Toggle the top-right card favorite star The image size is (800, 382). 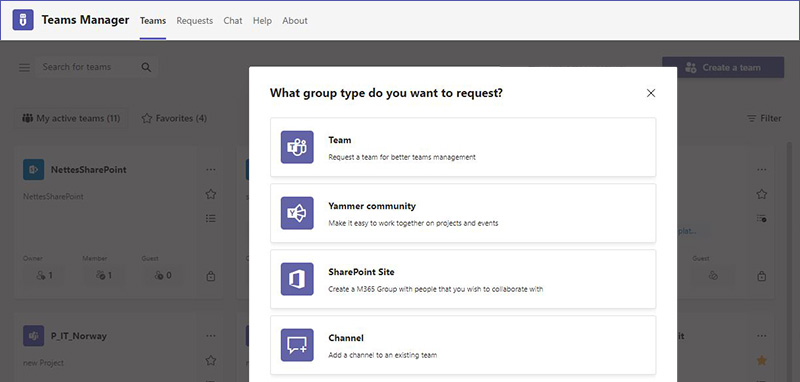pos(762,194)
